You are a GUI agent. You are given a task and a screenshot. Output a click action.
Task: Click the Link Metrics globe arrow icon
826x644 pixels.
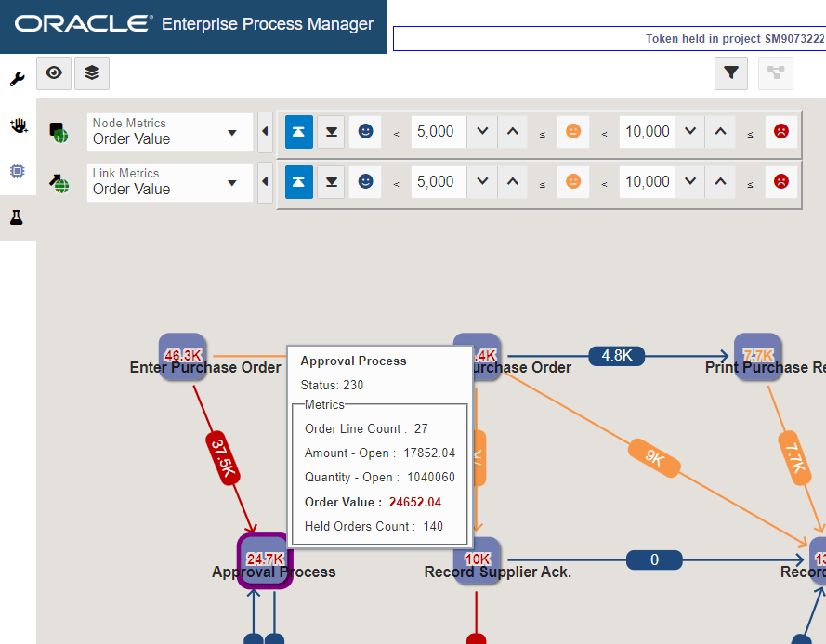tap(59, 183)
